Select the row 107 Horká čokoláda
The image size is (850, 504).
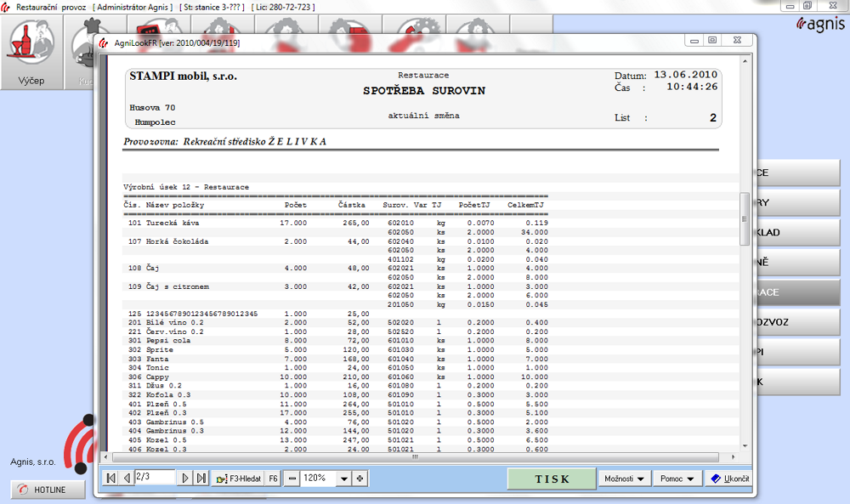click(x=336, y=241)
